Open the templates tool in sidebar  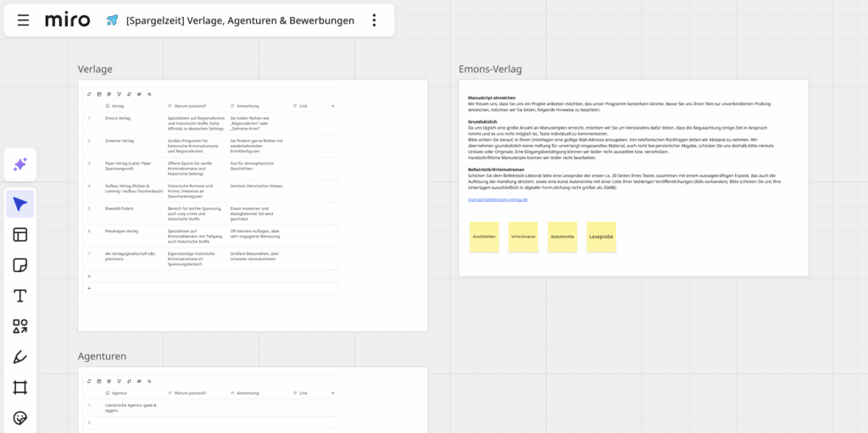20,235
